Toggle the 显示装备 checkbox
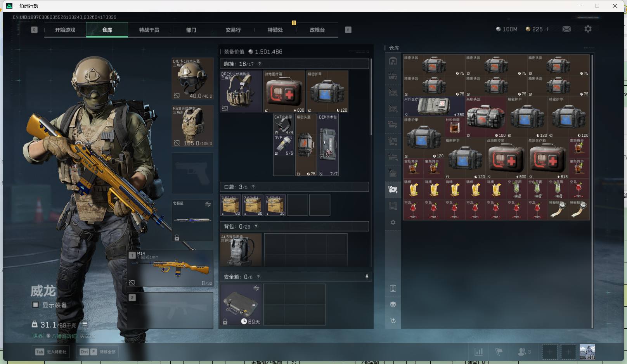627x364 pixels. click(x=36, y=305)
